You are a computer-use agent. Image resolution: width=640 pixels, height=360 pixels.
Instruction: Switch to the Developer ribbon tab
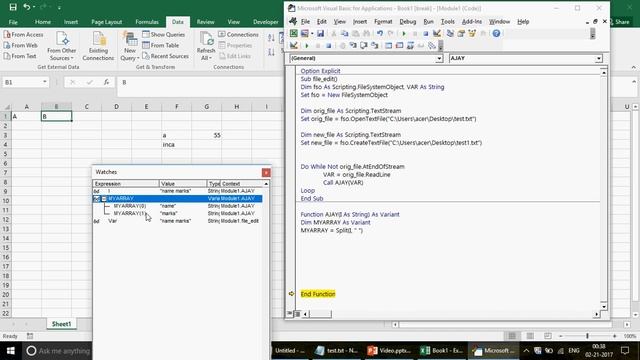tap(266, 22)
